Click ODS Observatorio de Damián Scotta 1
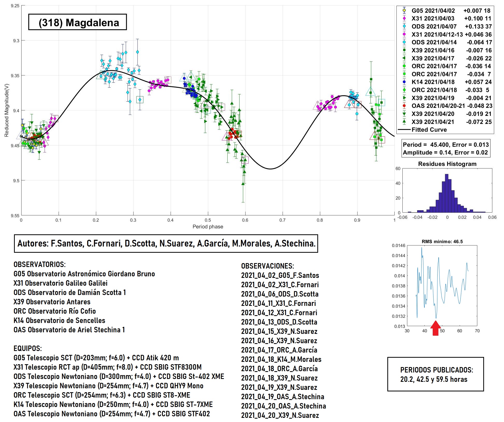Image resolution: width=504 pixels, height=422 pixels. (x=69, y=292)
